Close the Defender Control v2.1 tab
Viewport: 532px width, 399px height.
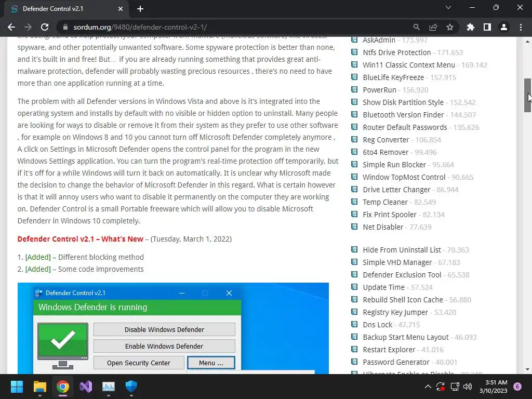point(121,9)
